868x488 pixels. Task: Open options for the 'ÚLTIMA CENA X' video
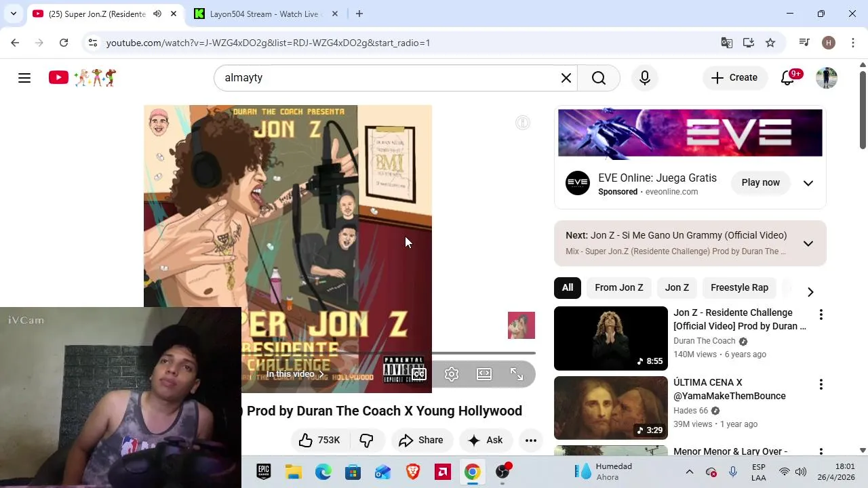point(821,384)
